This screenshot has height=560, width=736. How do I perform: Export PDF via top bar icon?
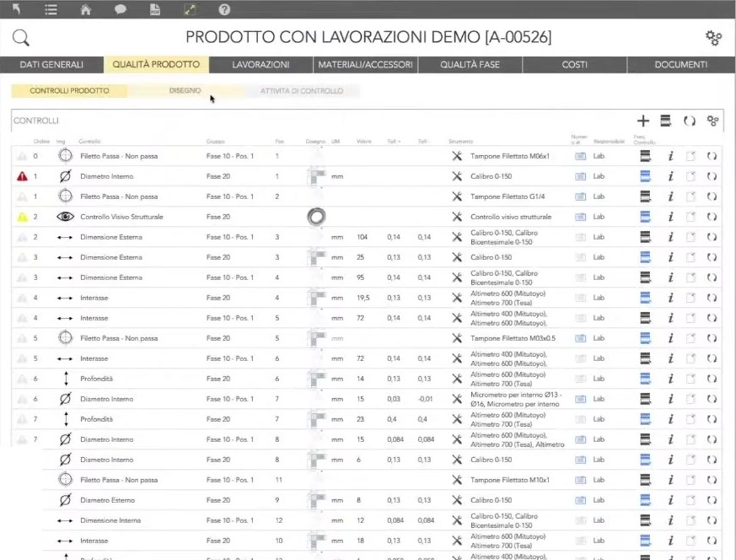point(155,9)
